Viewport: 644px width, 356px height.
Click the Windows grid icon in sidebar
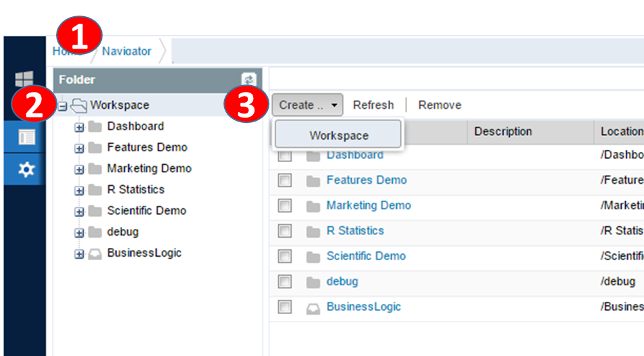24,79
